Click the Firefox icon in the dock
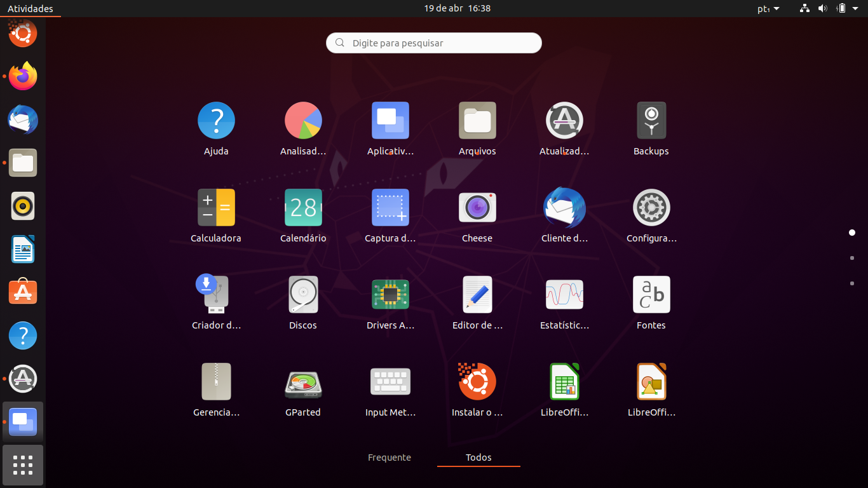The image size is (868, 488). coord(23,76)
